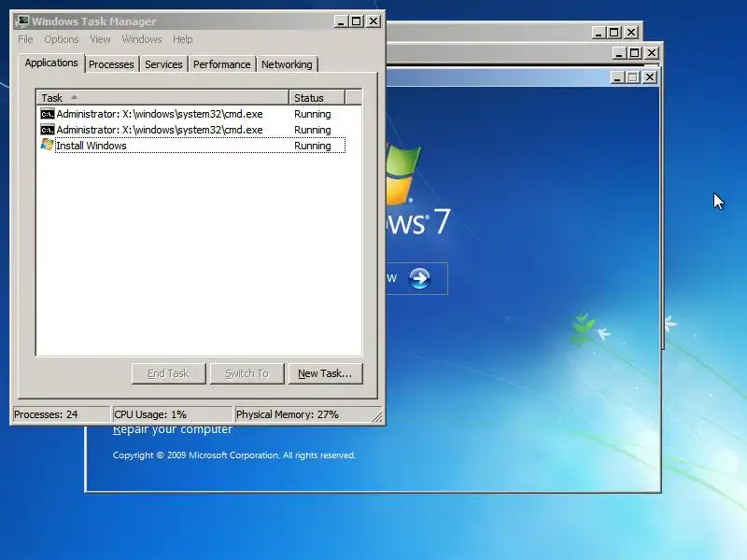Click the blue arrow Install now icon
Image resolution: width=747 pixels, height=560 pixels.
pos(419,278)
